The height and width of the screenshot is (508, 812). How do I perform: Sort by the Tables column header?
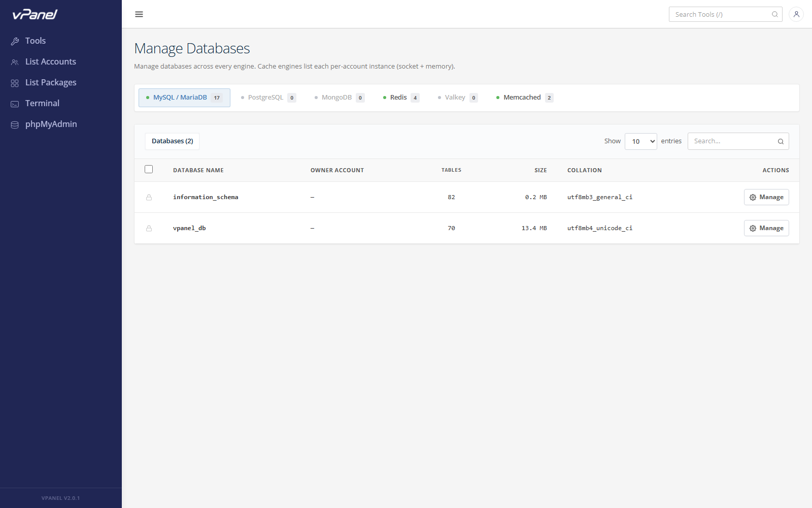pyautogui.click(x=451, y=170)
